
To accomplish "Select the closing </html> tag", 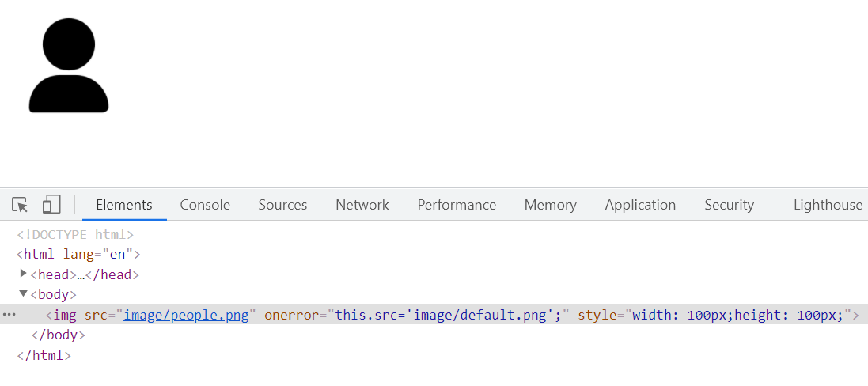I will [x=44, y=355].
